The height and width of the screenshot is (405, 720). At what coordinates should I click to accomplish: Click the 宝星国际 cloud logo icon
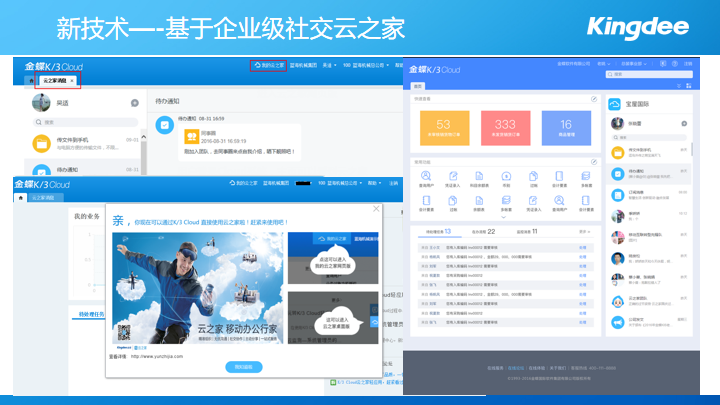[x=614, y=104]
